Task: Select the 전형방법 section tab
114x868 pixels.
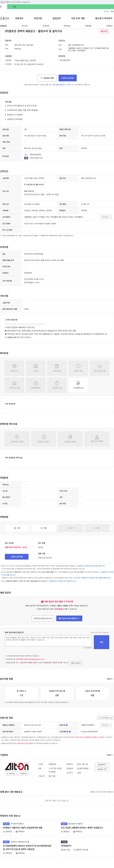Action: click(x=88, y=26)
